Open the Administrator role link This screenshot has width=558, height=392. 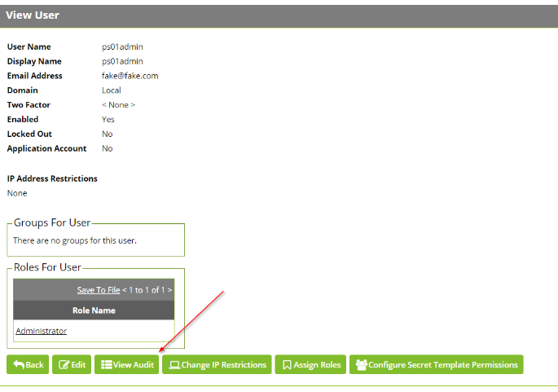pos(42,331)
